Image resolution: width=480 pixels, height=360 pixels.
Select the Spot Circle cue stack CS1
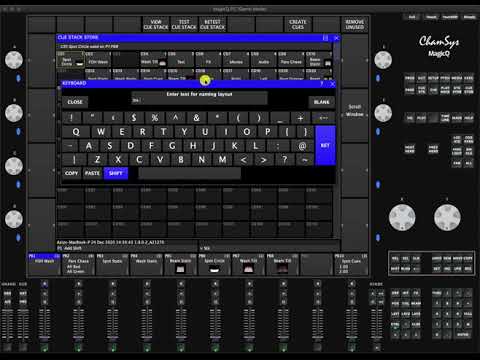point(70,60)
